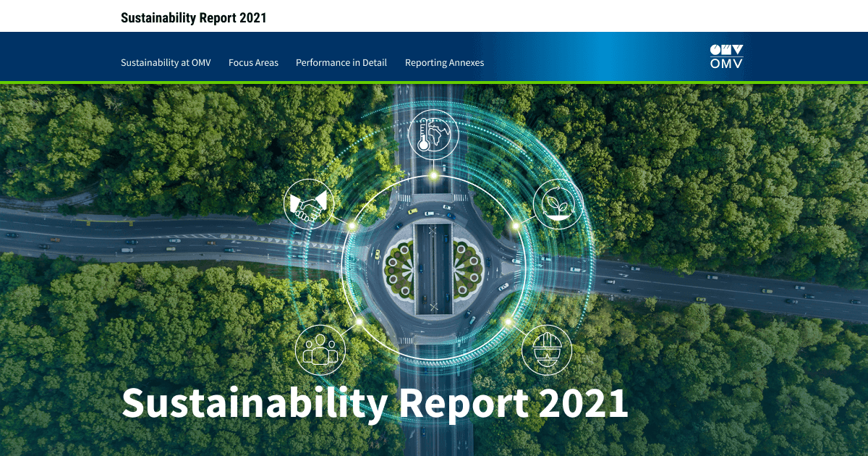Screen dimensions: 868x456
Task: Click the hero heading Sustainability Report 2021
Action: tap(376, 403)
